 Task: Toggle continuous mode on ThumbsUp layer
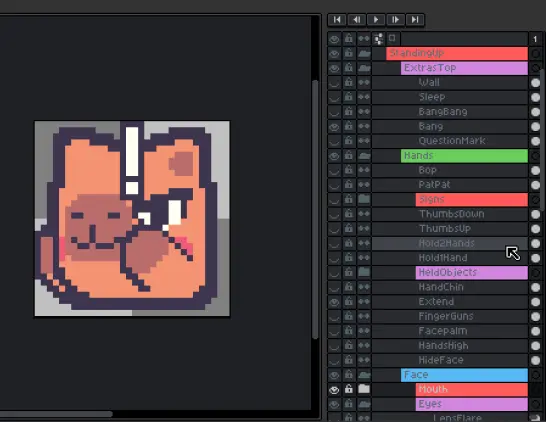[x=364, y=228]
